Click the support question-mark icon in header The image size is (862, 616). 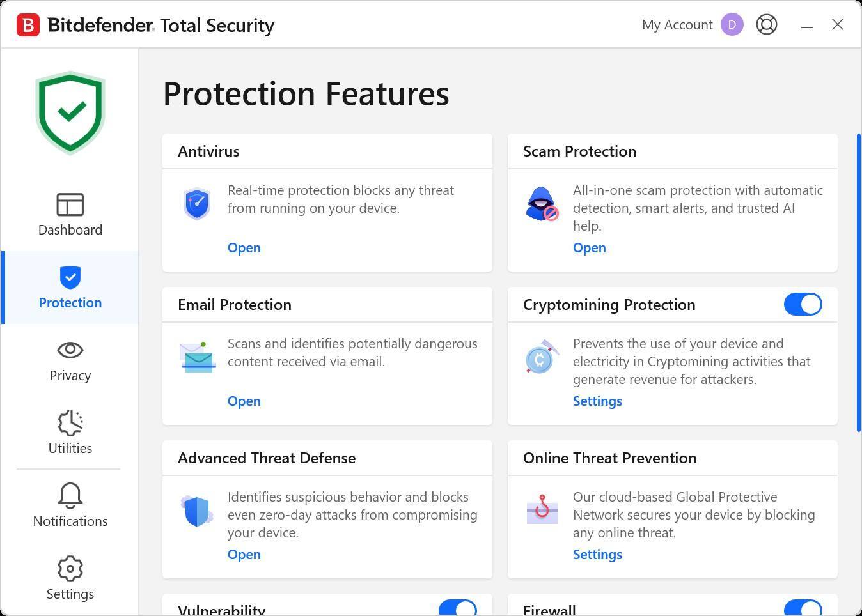tap(766, 24)
